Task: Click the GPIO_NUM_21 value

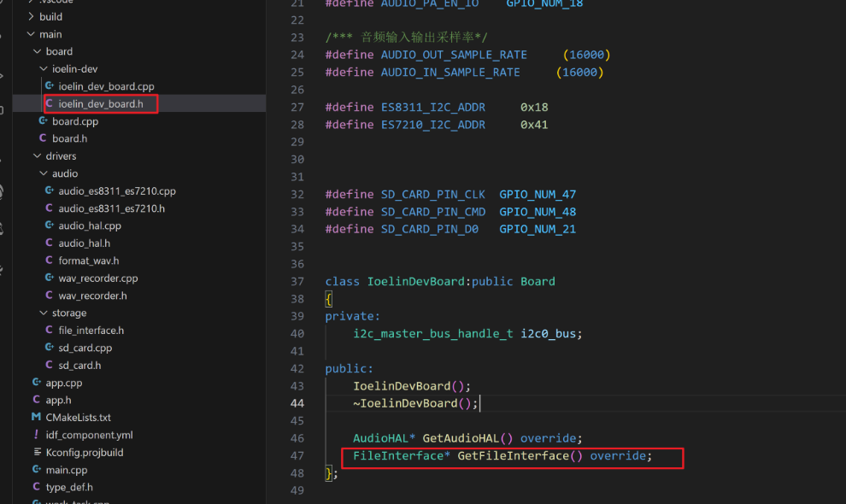Action: (x=538, y=229)
